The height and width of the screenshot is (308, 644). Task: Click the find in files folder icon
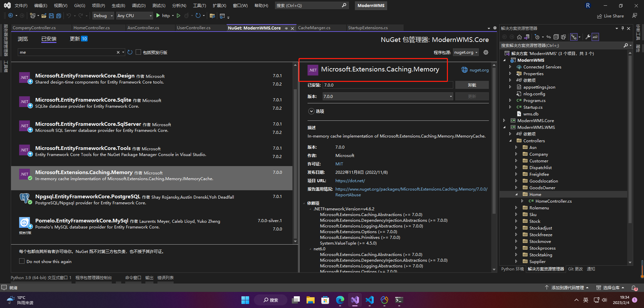212,16
